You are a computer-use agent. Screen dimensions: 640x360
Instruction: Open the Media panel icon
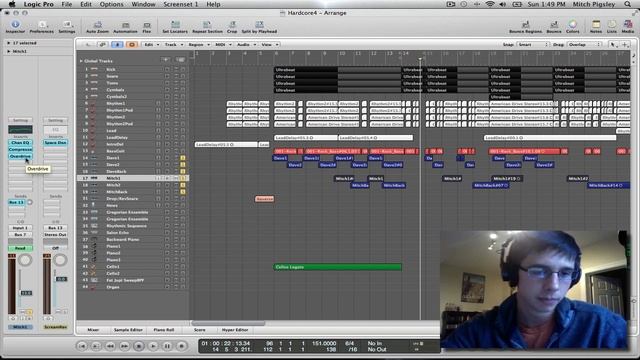(628, 24)
